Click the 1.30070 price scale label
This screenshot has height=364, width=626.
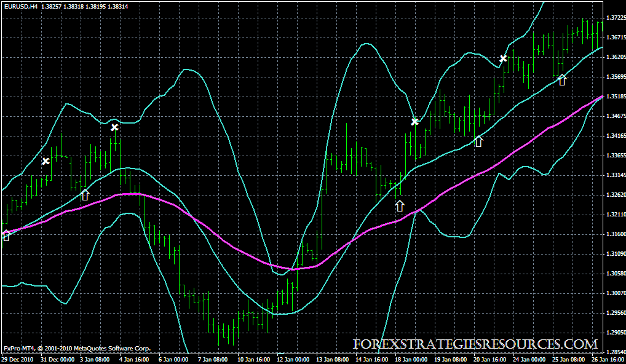[615, 293]
